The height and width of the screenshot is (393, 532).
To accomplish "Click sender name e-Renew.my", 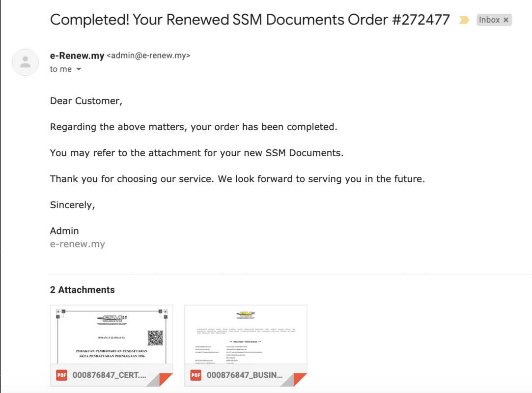I will tap(77, 56).
